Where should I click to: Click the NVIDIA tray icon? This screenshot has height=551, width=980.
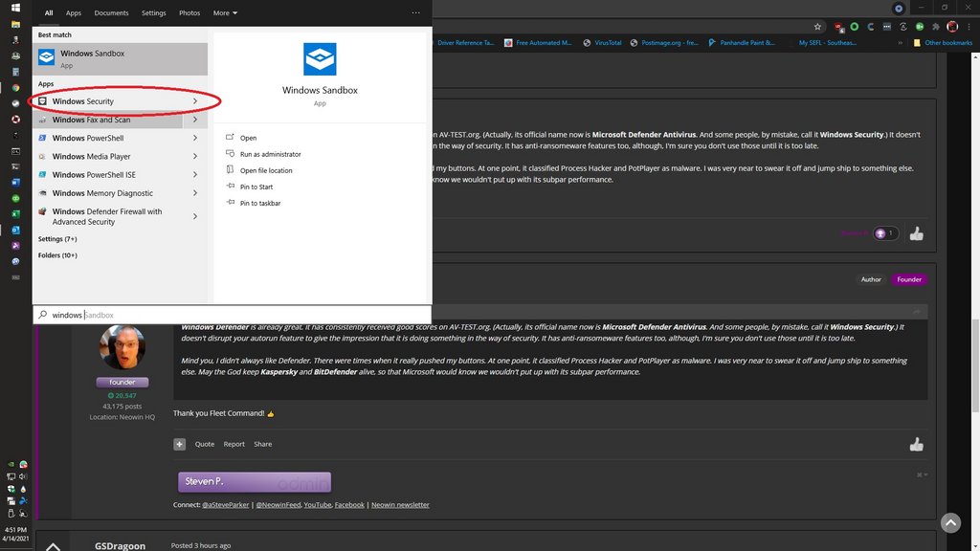[x=11, y=464]
